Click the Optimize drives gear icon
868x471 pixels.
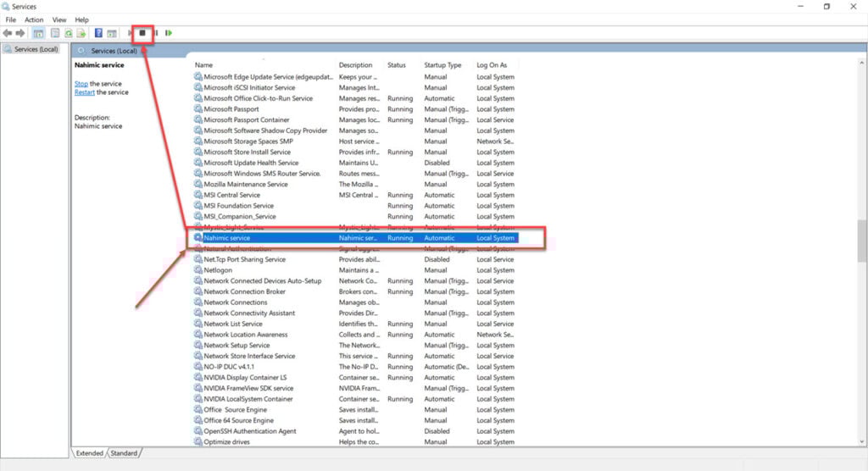[198, 441]
